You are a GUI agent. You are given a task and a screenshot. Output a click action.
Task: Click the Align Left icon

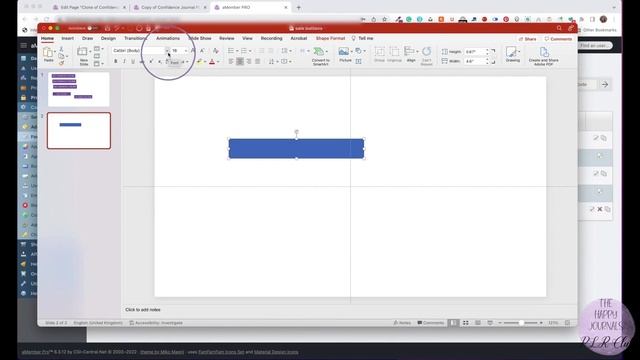click(x=231, y=62)
